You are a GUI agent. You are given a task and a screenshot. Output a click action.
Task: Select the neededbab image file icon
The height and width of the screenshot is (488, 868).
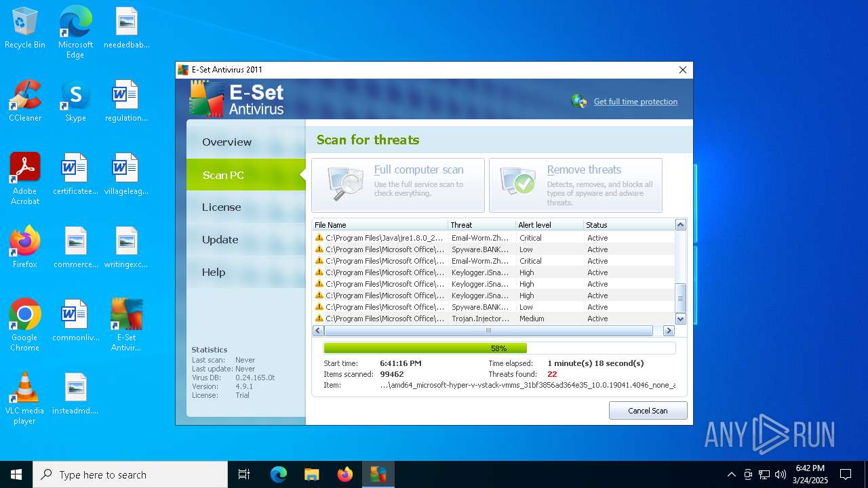[126, 28]
